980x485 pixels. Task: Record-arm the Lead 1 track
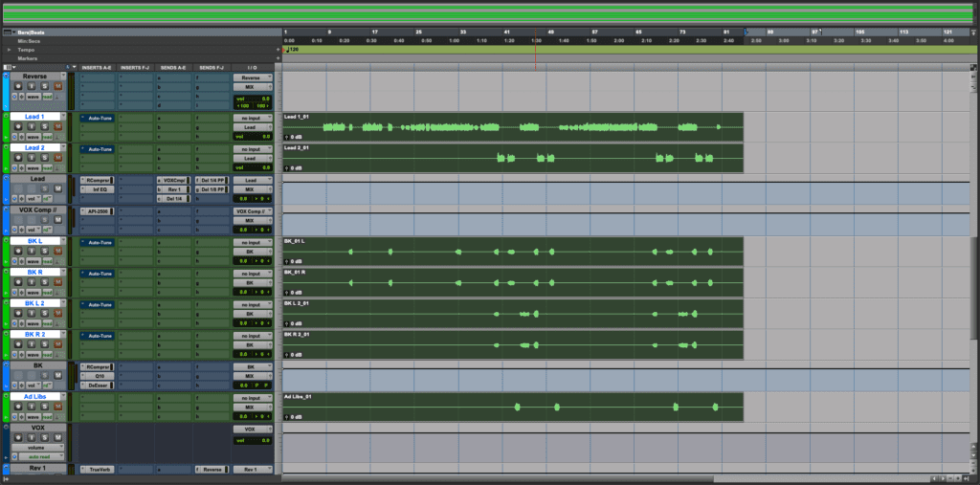18,126
